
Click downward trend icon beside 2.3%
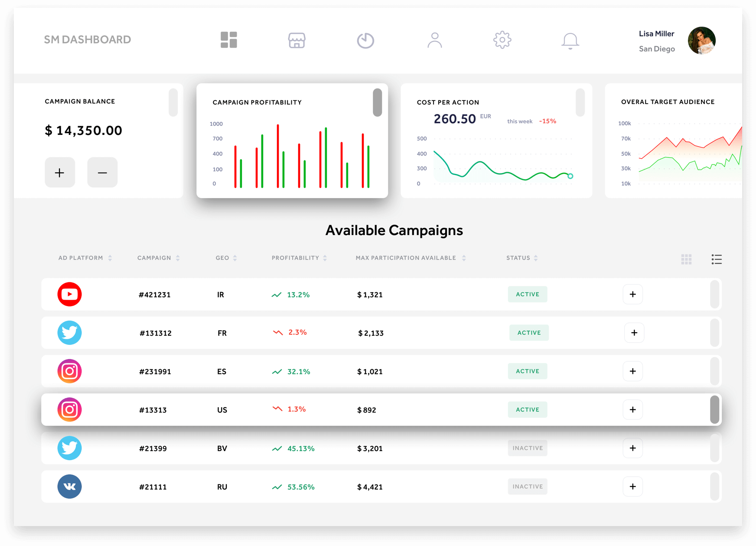pos(278,333)
